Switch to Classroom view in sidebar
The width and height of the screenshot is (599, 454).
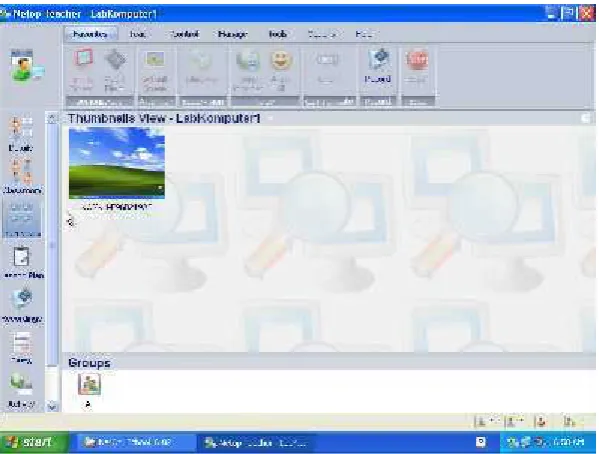click(22, 176)
